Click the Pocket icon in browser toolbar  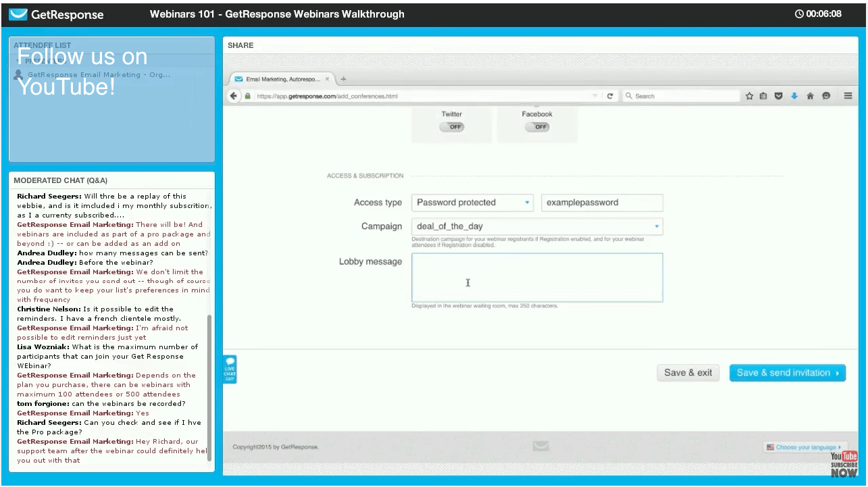click(778, 96)
